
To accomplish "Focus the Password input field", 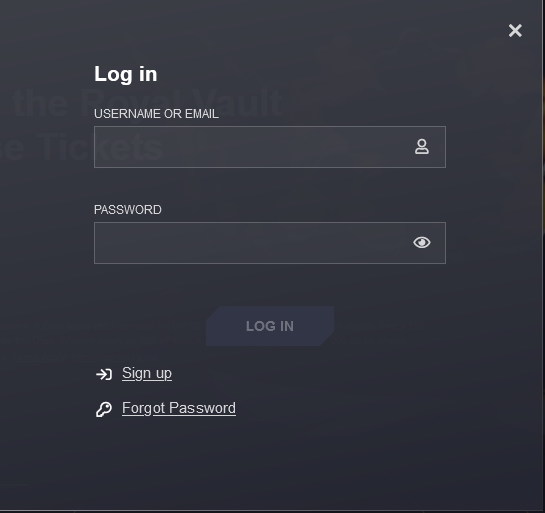I will pyautogui.click(x=270, y=243).
